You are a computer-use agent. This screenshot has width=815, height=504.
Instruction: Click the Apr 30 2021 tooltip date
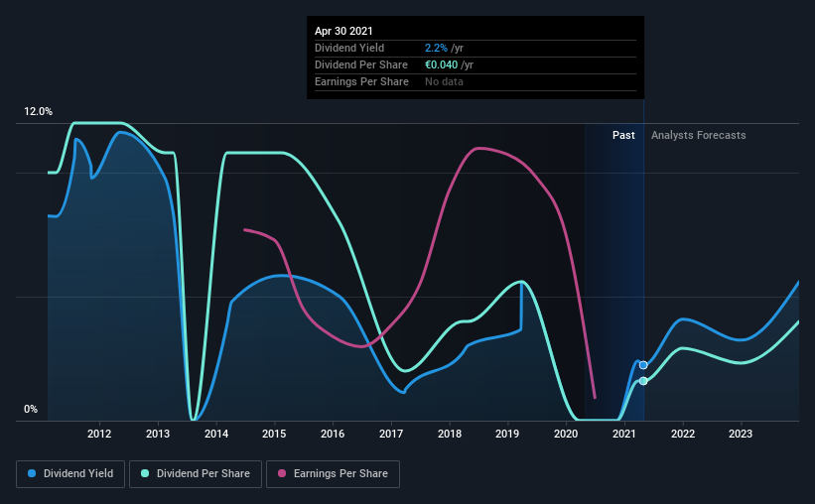click(343, 31)
